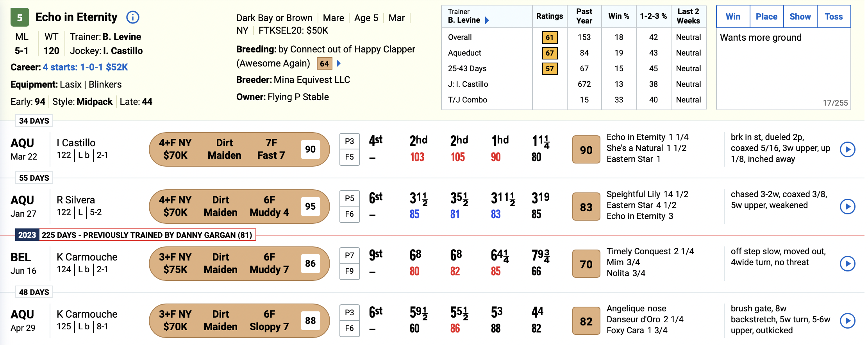868x345 pixels.
Task: Select the Win pick tab
Action: coord(733,16)
